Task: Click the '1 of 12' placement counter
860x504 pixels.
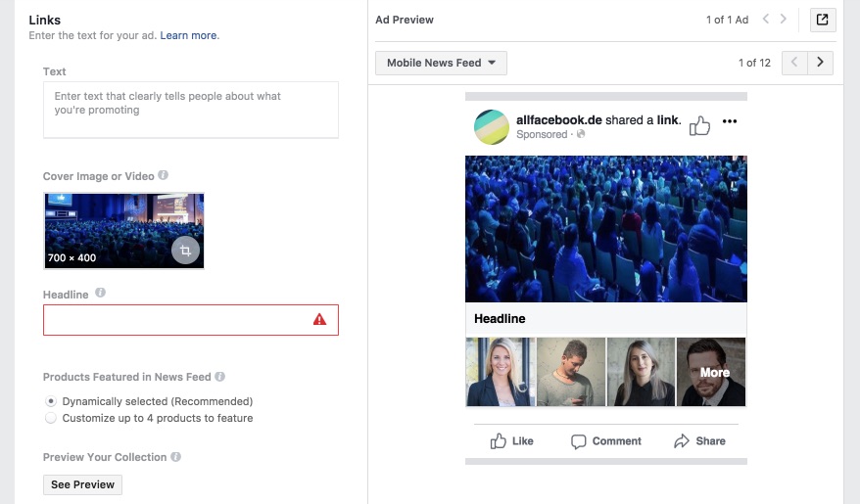Action: click(x=754, y=63)
